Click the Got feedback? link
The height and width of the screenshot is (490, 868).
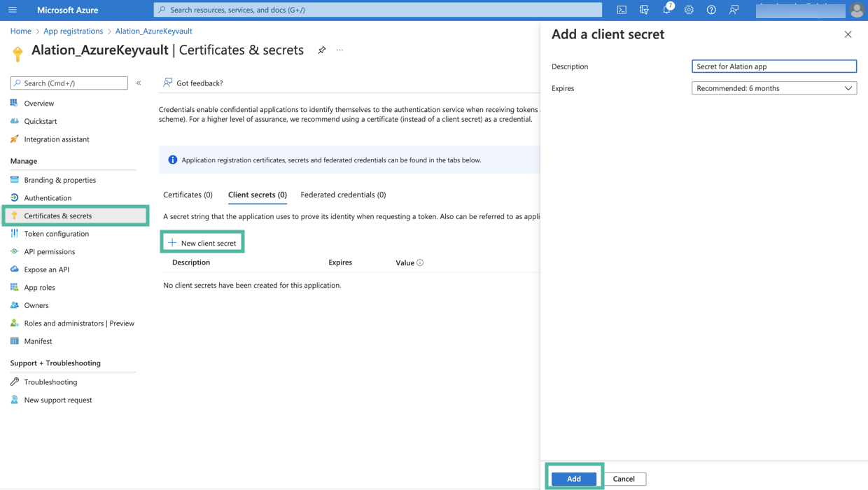coord(192,83)
